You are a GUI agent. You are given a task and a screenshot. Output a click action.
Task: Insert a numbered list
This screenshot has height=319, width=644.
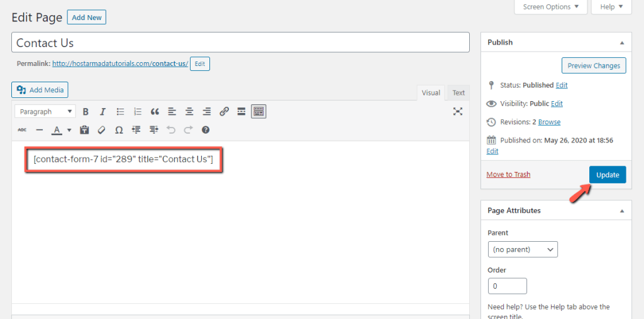(138, 112)
